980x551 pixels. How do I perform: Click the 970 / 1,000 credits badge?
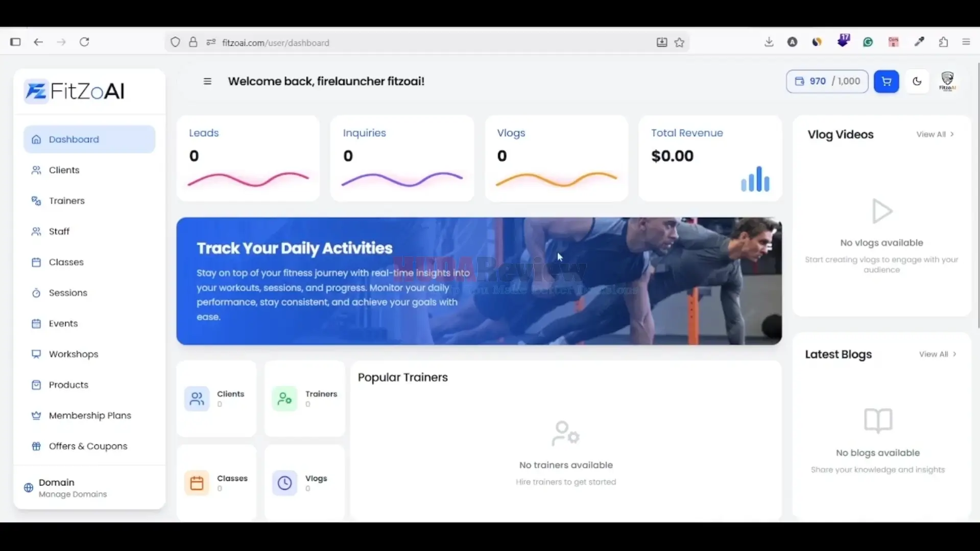pyautogui.click(x=827, y=81)
